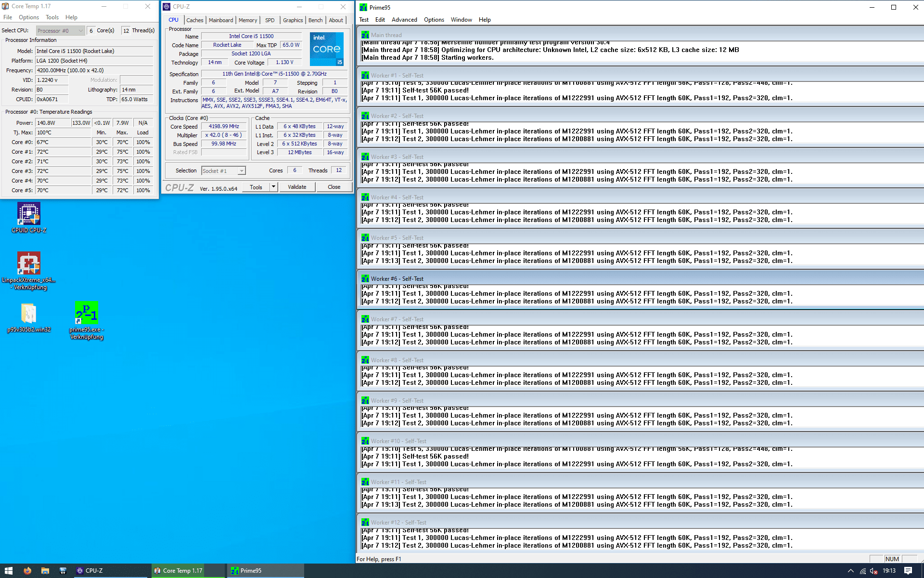Open the Socket #1 Selection dropdown
The height and width of the screenshot is (578, 924).
coord(223,171)
